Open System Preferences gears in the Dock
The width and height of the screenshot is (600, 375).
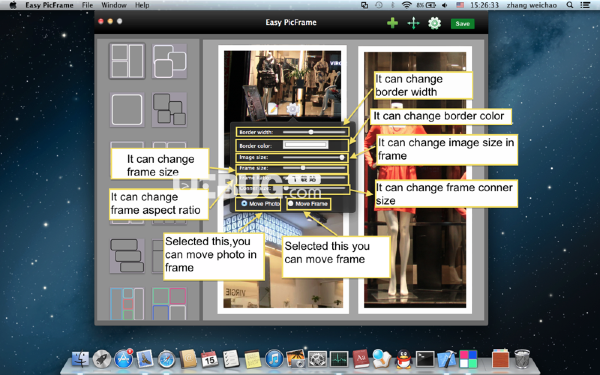click(317, 359)
